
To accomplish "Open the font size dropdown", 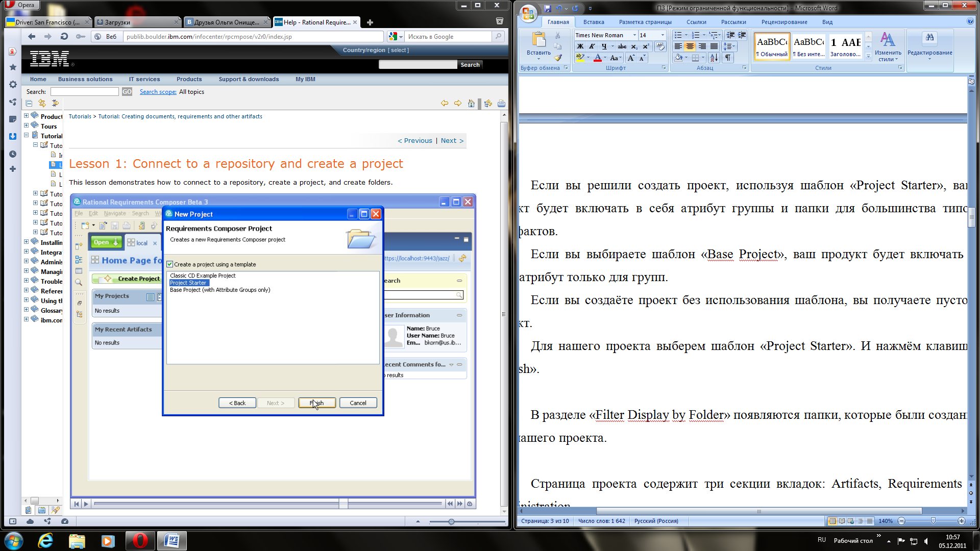I will [x=663, y=35].
